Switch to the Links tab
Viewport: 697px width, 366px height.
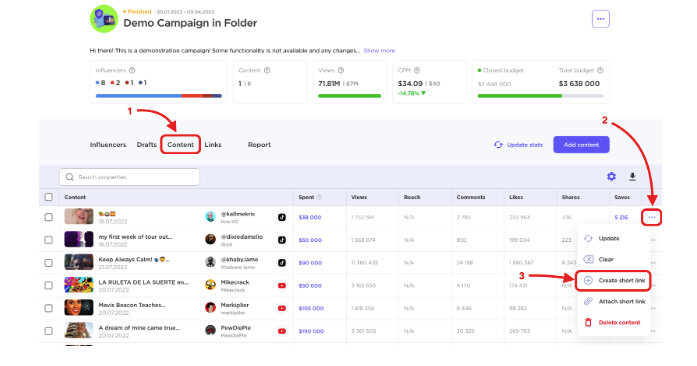coord(213,145)
